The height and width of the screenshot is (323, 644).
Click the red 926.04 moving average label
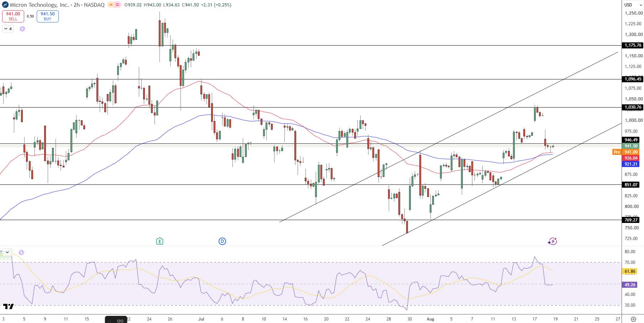[631, 158]
